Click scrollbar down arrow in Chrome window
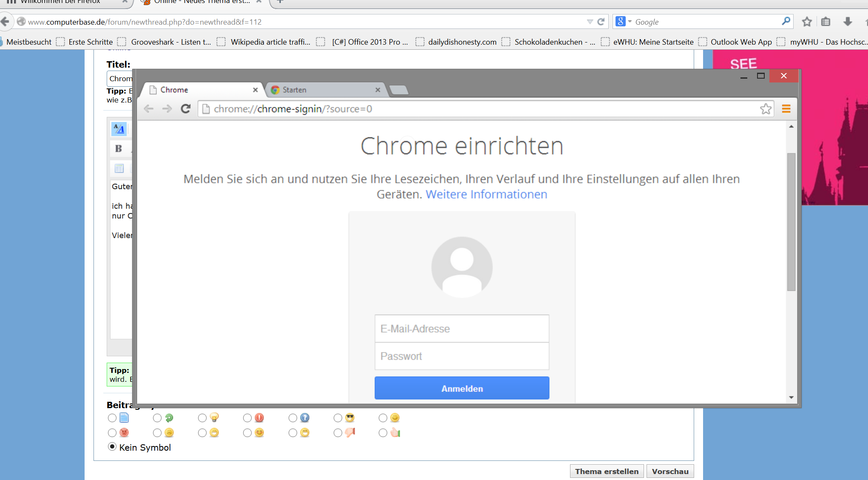 point(791,398)
